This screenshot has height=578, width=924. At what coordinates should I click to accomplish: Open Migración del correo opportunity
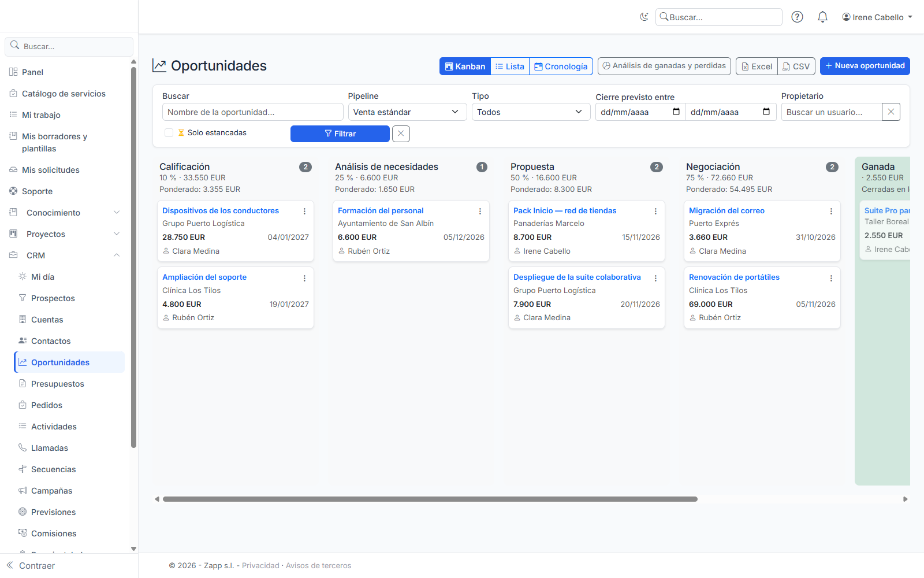726,211
